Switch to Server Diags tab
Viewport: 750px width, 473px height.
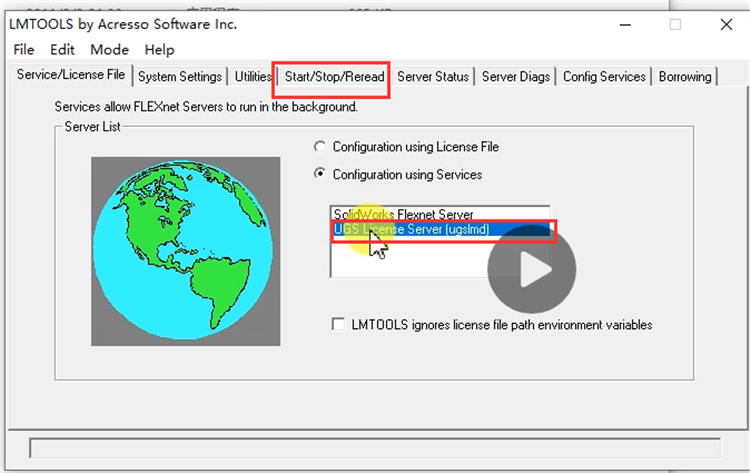[x=516, y=77]
